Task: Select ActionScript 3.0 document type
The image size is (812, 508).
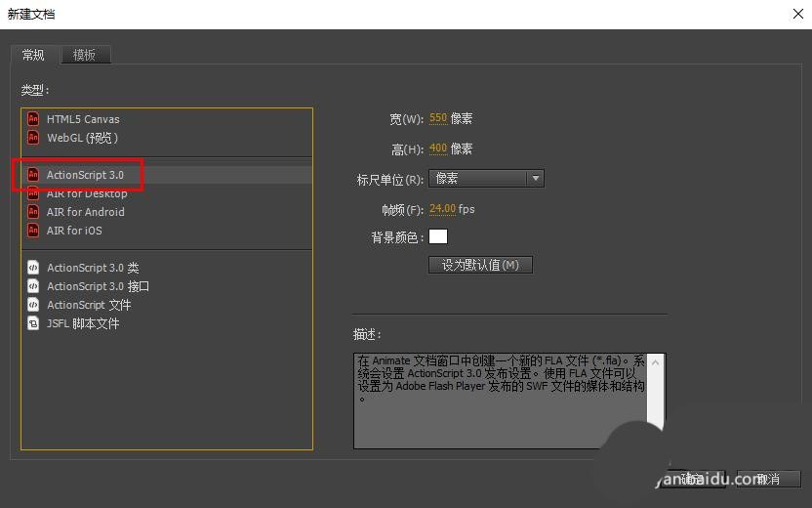Action: [x=85, y=175]
